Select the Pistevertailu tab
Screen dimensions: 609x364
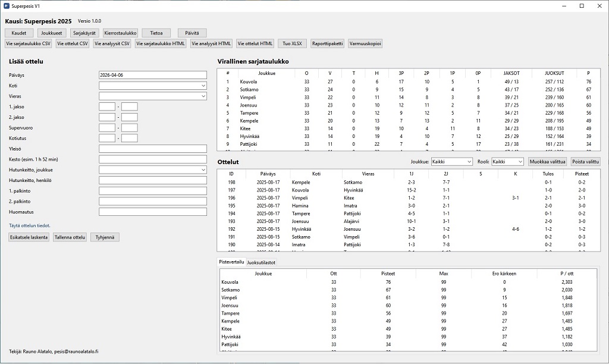231,262
